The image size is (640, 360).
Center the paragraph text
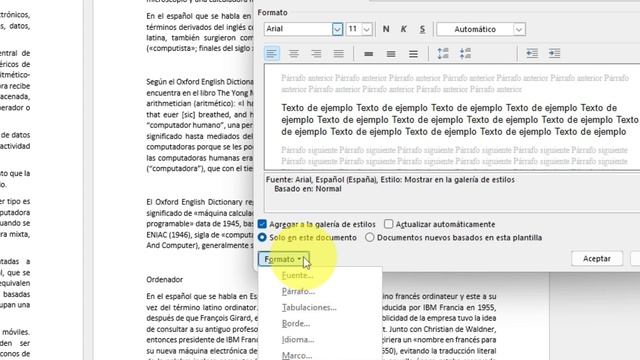[x=294, y=53]
